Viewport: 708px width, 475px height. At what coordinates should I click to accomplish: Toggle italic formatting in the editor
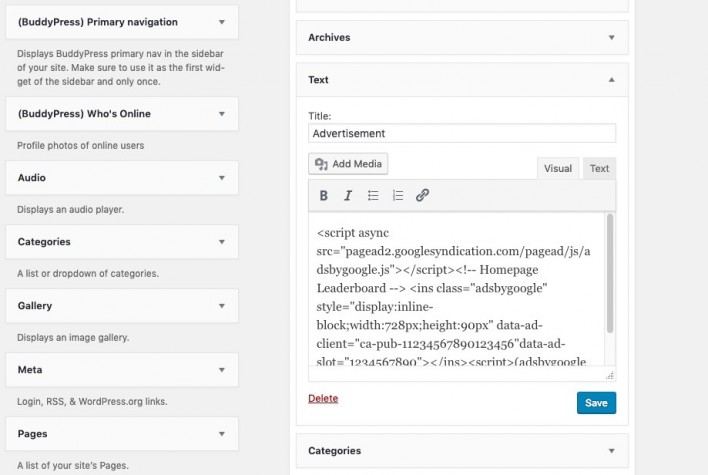tap(348, 196)
